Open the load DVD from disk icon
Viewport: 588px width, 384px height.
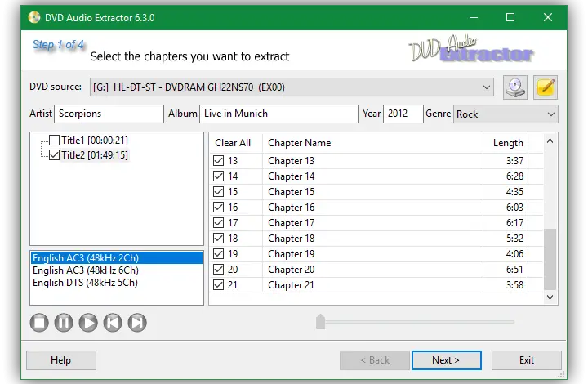[x=514, y=87]
